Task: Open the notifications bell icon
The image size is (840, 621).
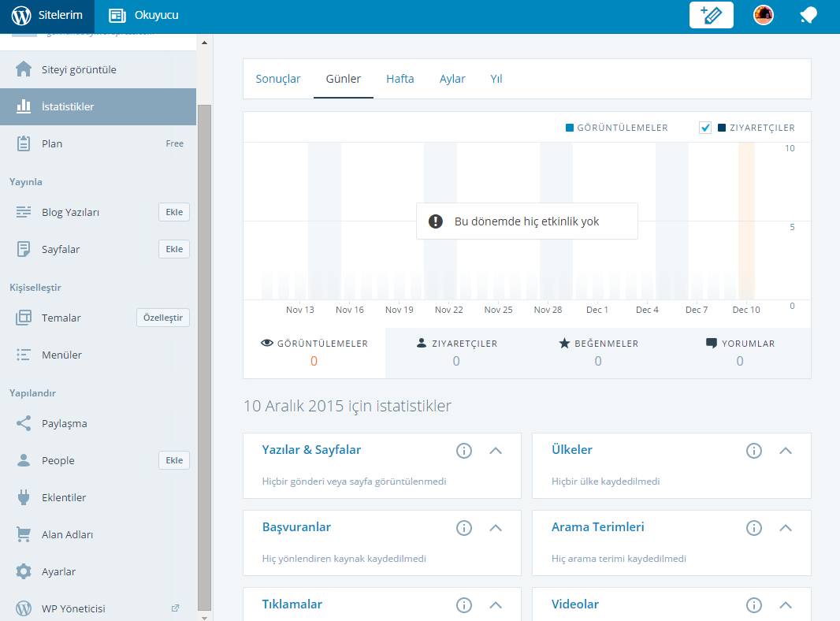Action: [808, 15]
